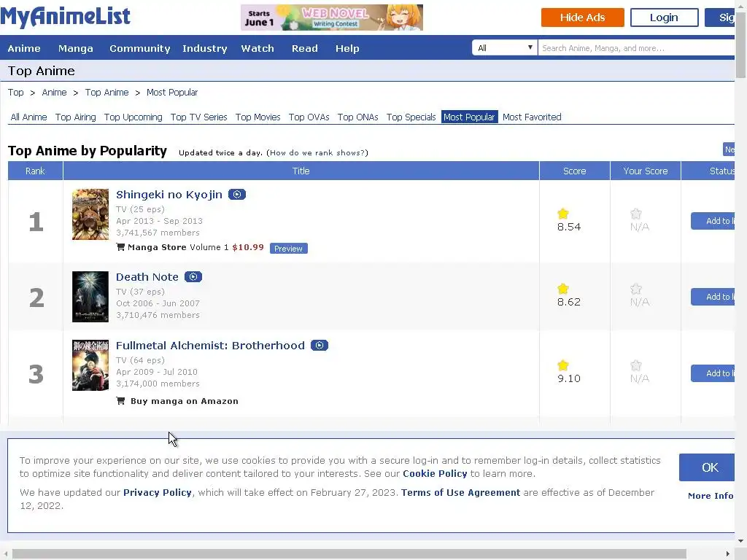Screen dimensions: 747x560
Task: Select the Most Popular tab
Action: tap(469, 117)
